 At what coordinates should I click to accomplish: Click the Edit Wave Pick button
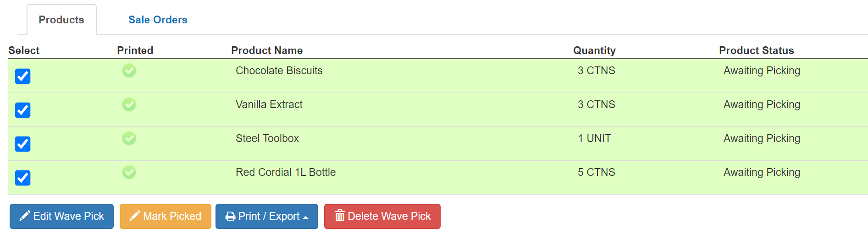[61, 216]
